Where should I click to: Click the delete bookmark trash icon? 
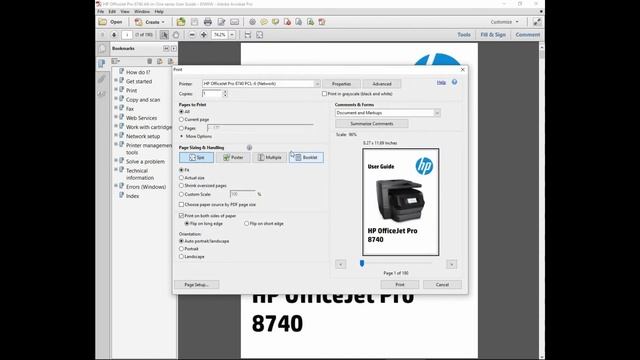tap(149, 61)
